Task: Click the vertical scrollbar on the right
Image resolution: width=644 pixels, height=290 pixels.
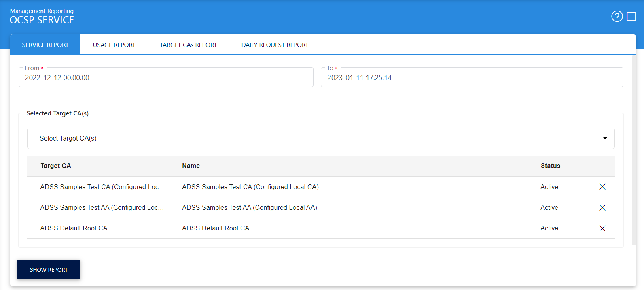Action: click(x=633, y=150)
